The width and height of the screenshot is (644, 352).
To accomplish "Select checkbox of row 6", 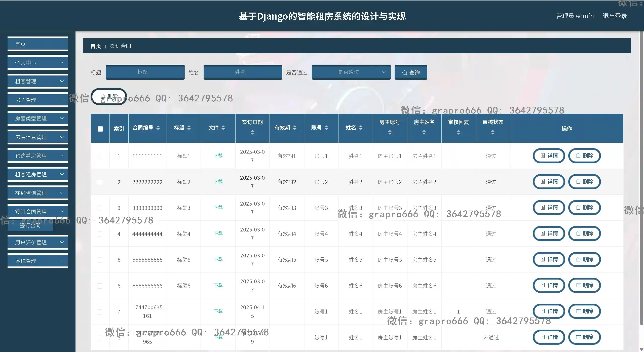I will [x=100, y=286].
